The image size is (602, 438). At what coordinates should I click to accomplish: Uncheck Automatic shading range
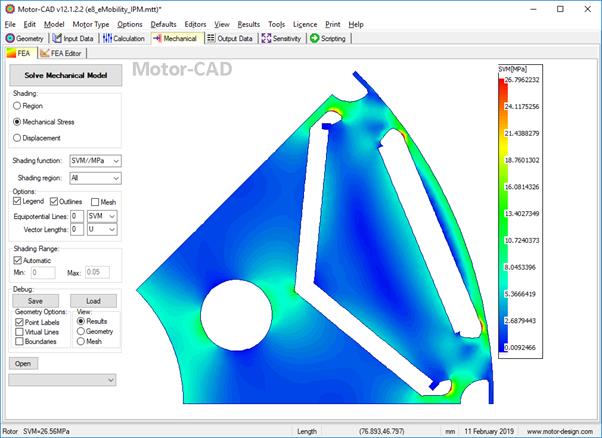coord(17,260)
